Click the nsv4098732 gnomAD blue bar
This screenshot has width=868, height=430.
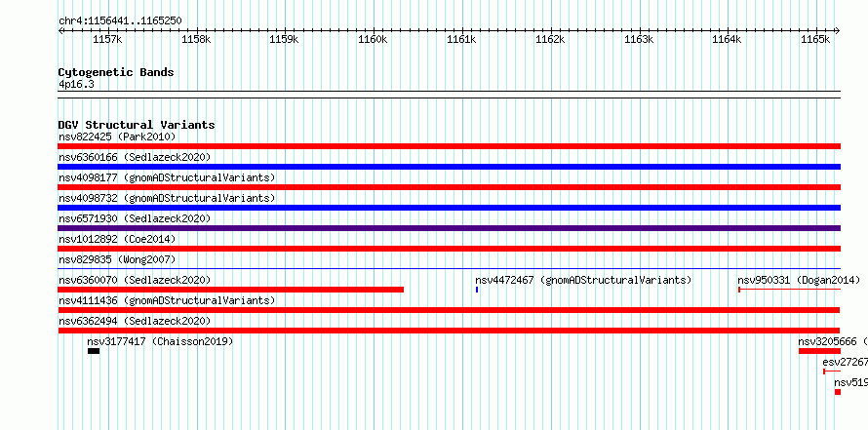(x=449, y=208)
